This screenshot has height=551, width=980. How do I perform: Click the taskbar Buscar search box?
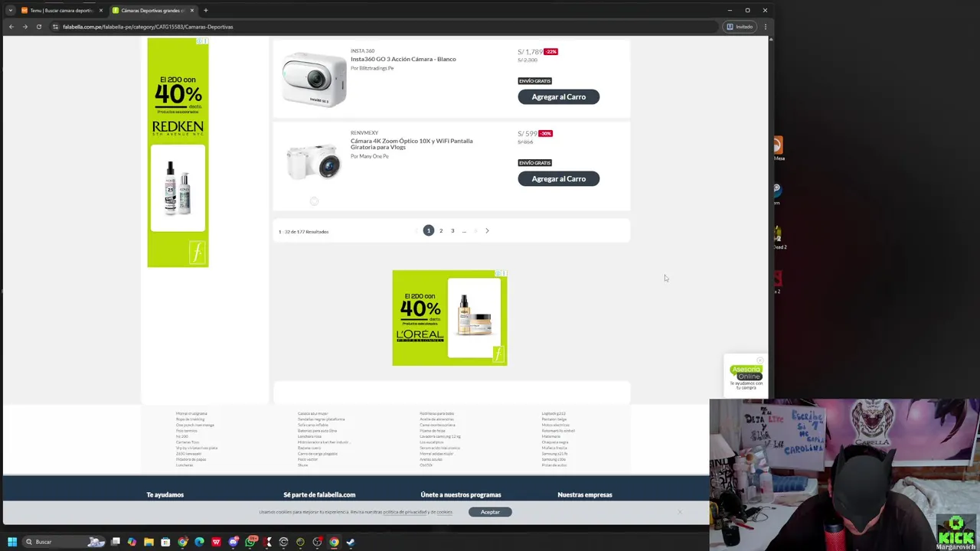pos(64,542)
